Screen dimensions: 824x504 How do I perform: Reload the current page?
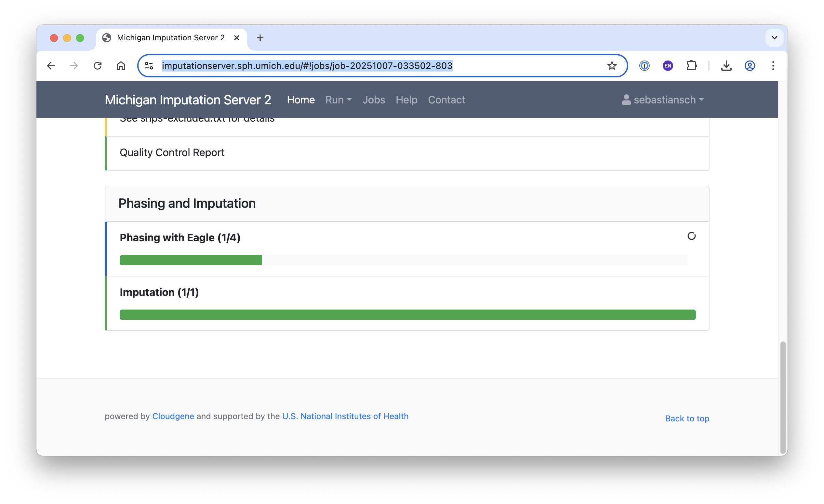point(97,66)
